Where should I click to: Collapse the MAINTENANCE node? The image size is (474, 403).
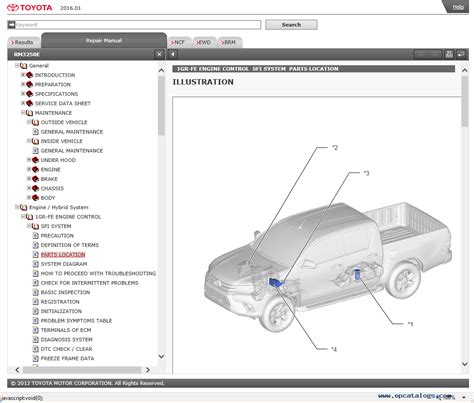point(23,113)
